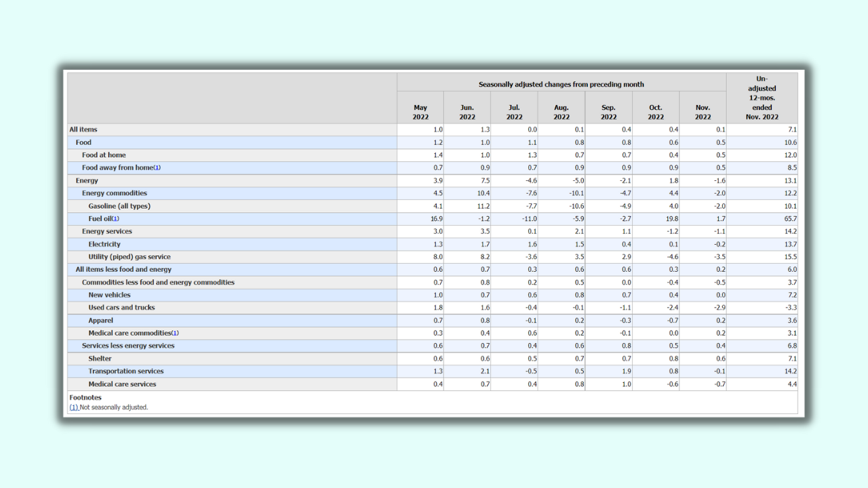Select Electricity 12-month value 13.7

coord(790,244)
